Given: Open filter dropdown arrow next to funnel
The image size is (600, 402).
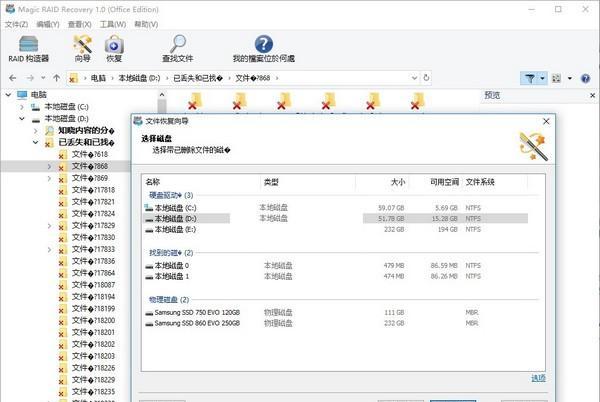Looking at the screenshot, I should 543,78.
